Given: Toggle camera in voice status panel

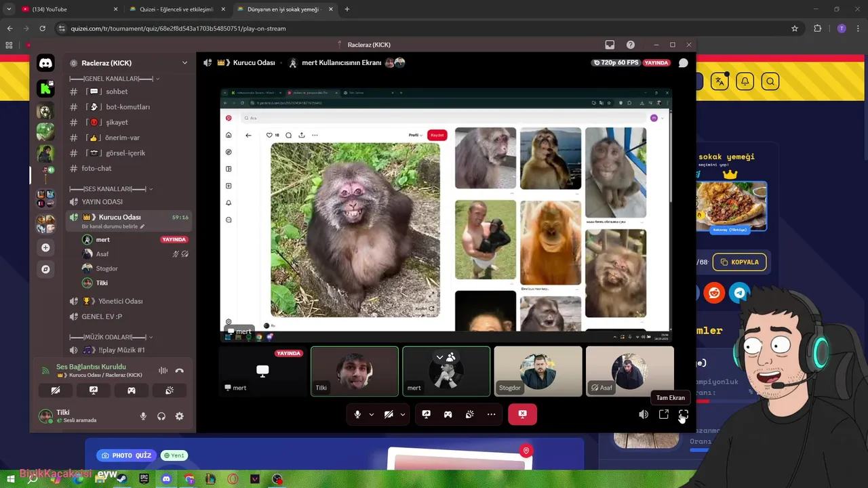Looking at the screenshot, I should (x=56, y=390).
